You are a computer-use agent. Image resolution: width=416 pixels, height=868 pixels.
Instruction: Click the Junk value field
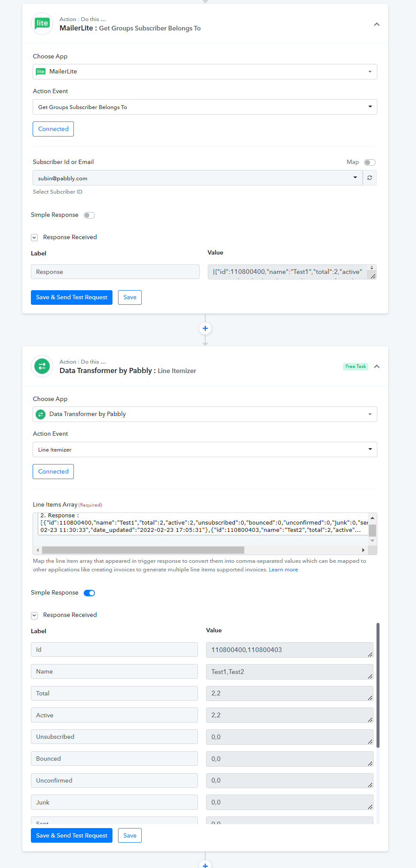tap(290, 802)
